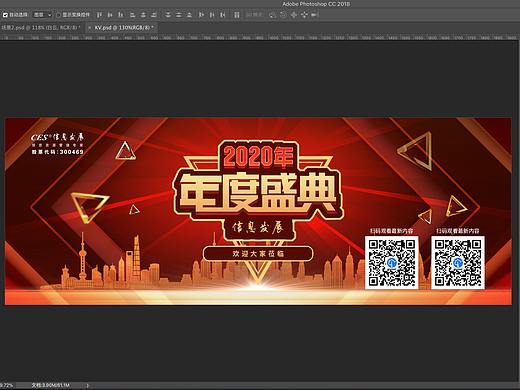
Task: Click the large gold triangle at the banner's upper right
Action: click(x=415, y=151)
